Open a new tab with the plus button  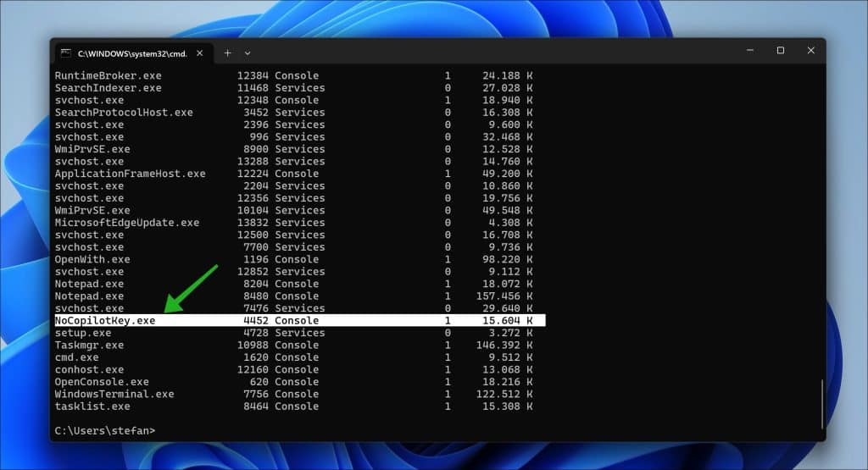(x=227, y=53)
